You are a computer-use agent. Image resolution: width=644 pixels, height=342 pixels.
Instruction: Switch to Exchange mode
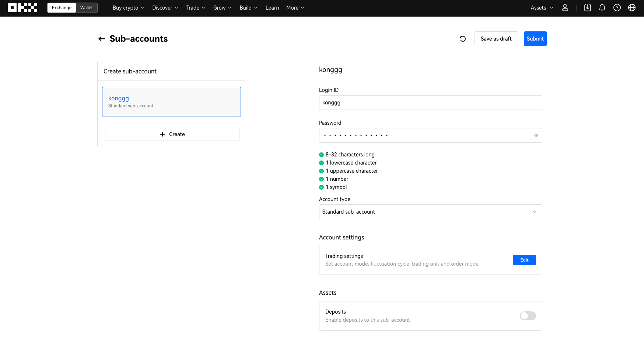coord(62,8)
